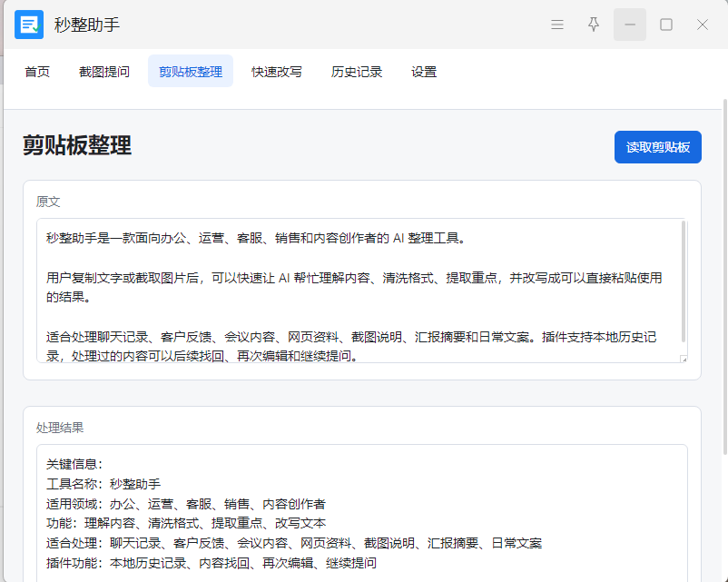Click the line '功能：理解内容、清洗格式'
The image size is (728, 582).
186,524
